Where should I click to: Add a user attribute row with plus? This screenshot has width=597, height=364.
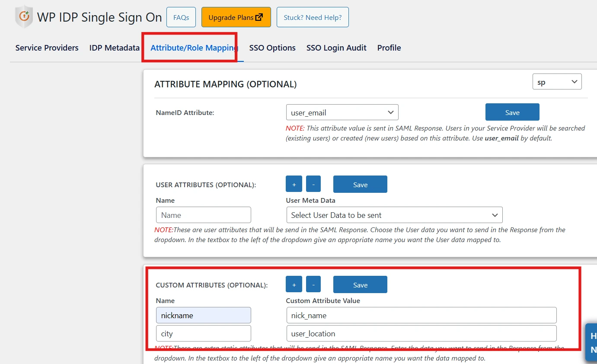pos(294,184)
